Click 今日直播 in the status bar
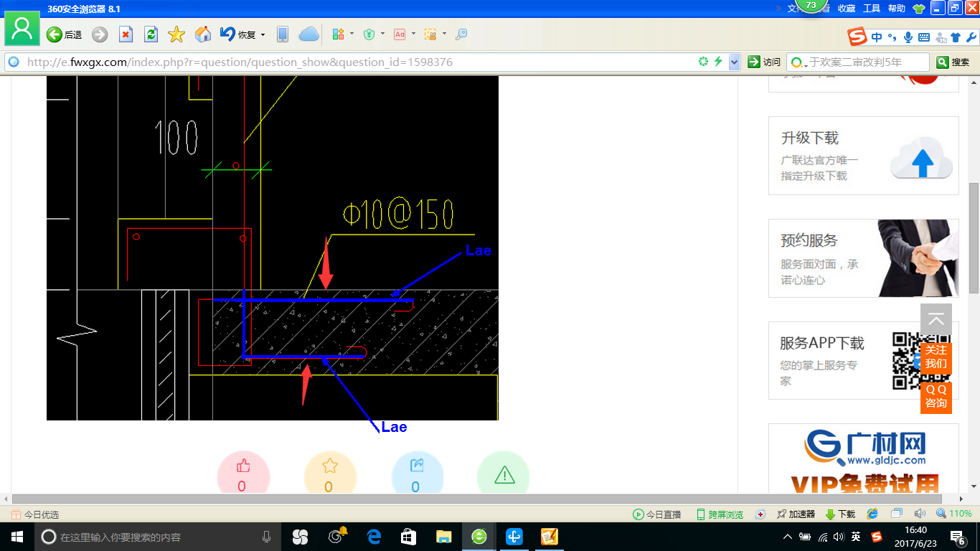 [656, 514]
